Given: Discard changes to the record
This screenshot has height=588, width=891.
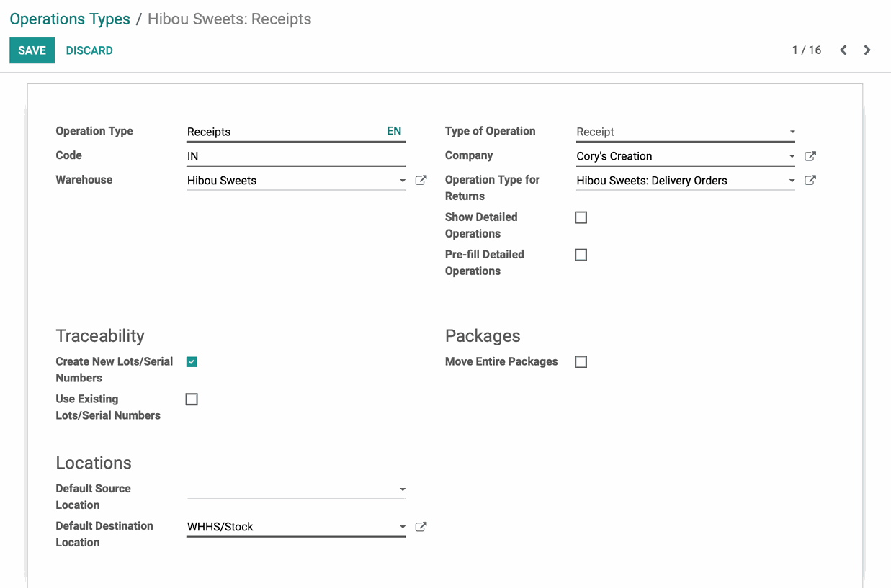Looking at the screenshot, I should pyautogui.click(x=89, y=50).
